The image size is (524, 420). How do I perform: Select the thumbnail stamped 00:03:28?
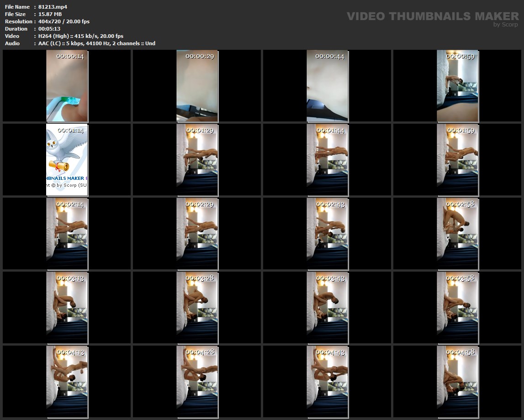click(197, 308)
